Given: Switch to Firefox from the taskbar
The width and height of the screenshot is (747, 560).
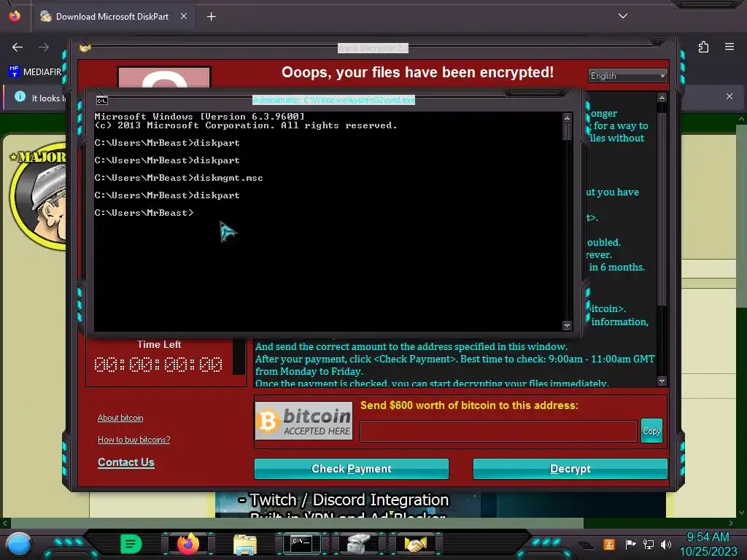Looking at the screenshot, I should [x=187, y=543].
